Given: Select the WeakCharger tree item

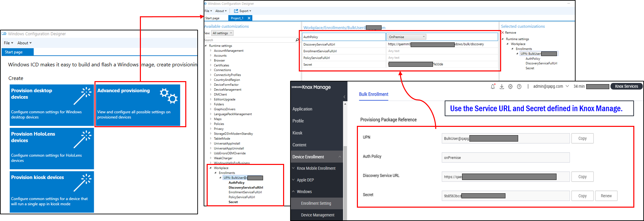Looking at the screenshot, I should click(x=223, y=158).
